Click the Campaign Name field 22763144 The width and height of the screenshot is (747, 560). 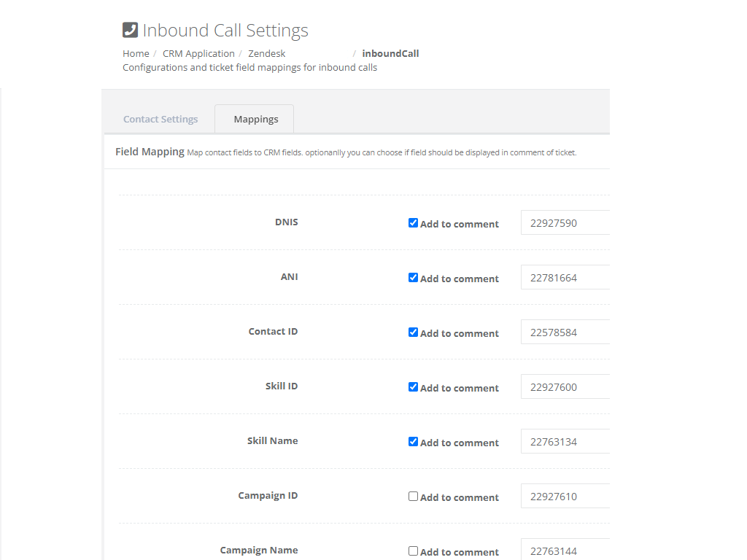tap(565, 550)
